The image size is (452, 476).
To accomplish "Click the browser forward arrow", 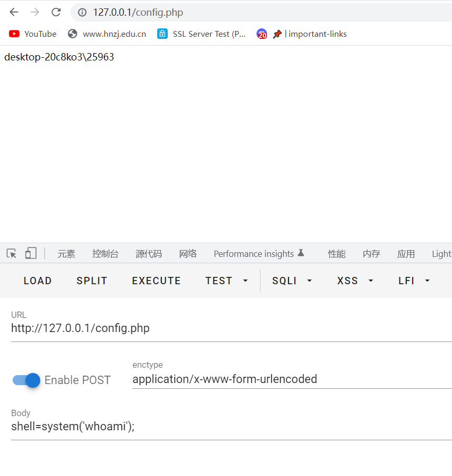I will [35, 12].
